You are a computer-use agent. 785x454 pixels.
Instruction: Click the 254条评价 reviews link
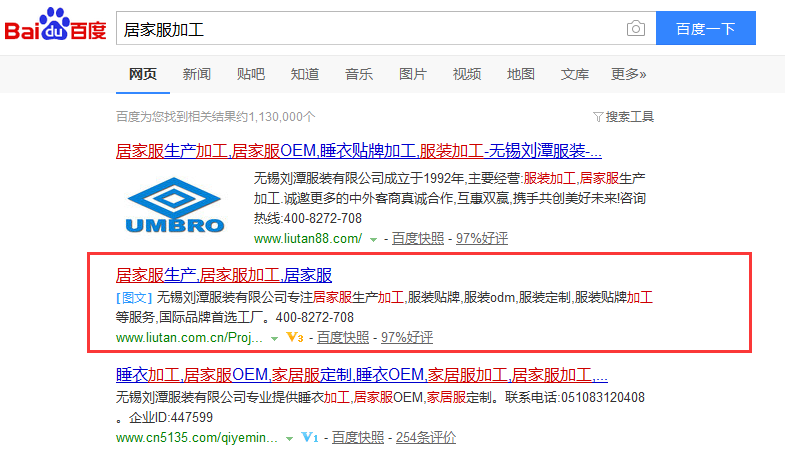pos(426,438)
